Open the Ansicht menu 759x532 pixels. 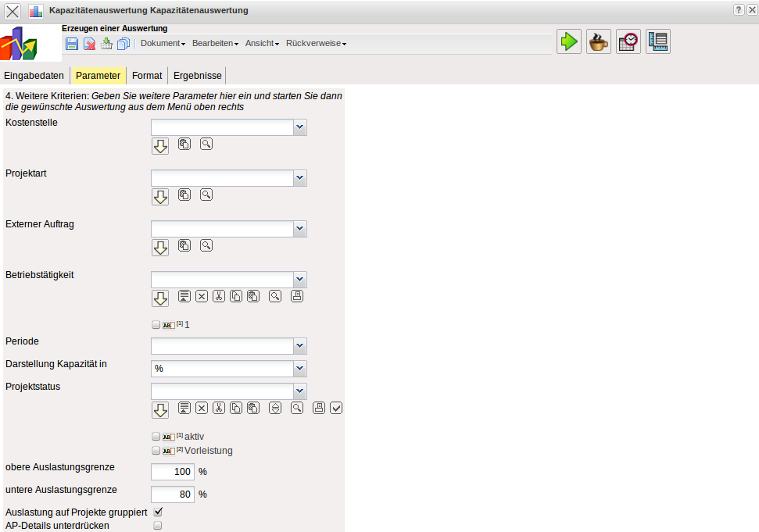tap(262, 43)
